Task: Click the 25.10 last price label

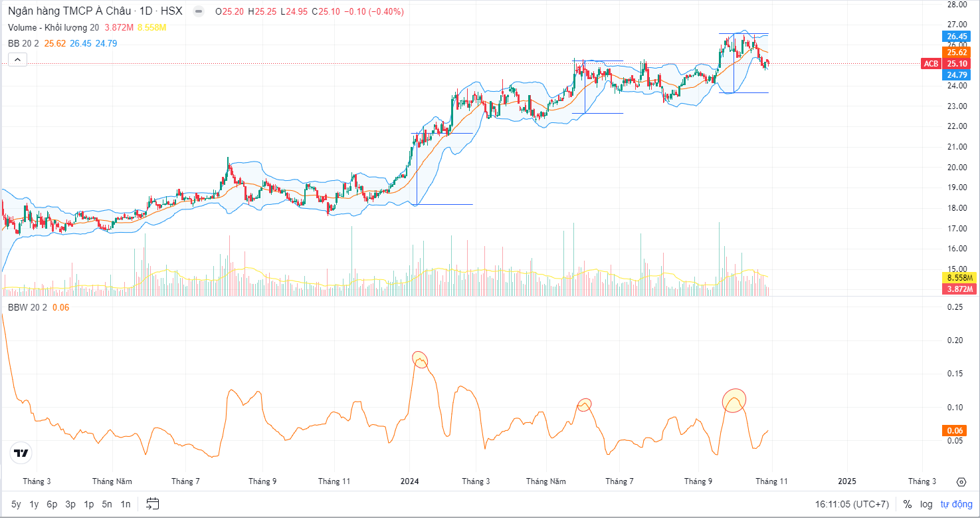Action: pyautogui.click(x=957, y=64)
